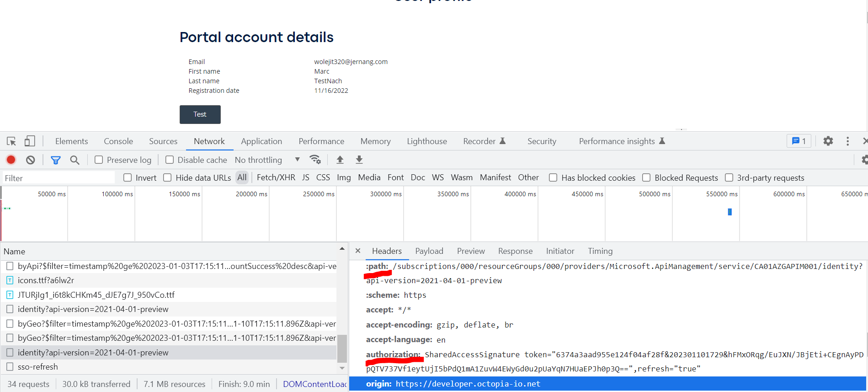Image resolution: width=868 pixels, height=392 pixels.
Task: Select the origin header row
Action: point(608,384)
